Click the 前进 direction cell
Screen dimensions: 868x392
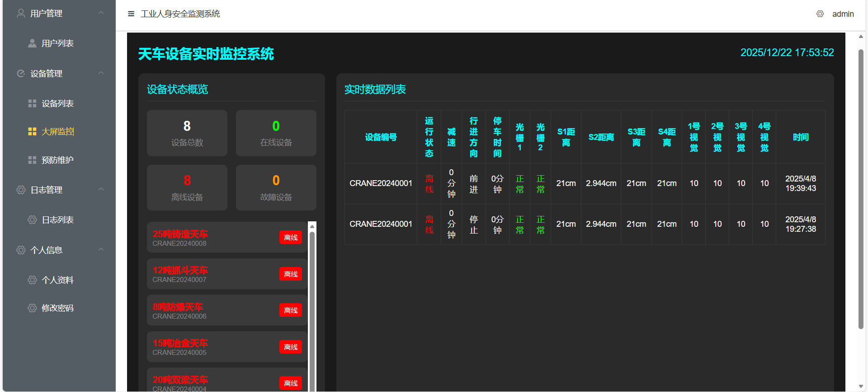point(474,184)
